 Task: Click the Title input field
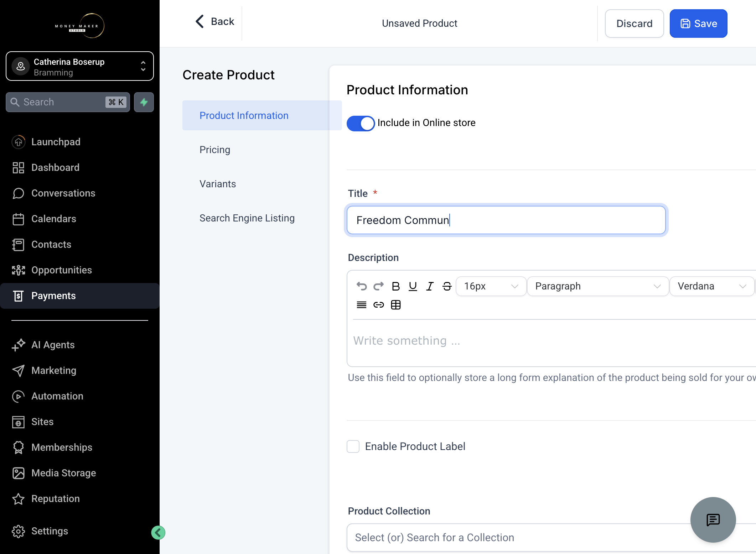[x=506, y=220]
